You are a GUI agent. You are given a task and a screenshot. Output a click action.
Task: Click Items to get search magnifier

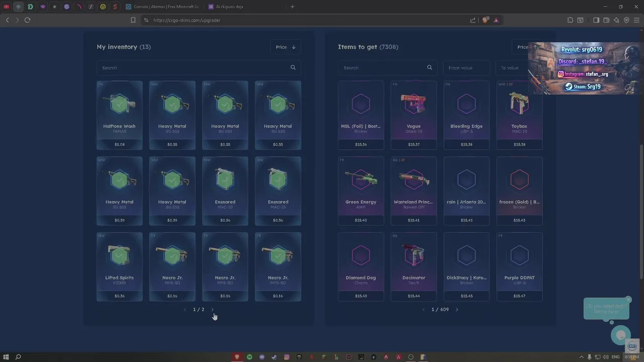[429, 67]
